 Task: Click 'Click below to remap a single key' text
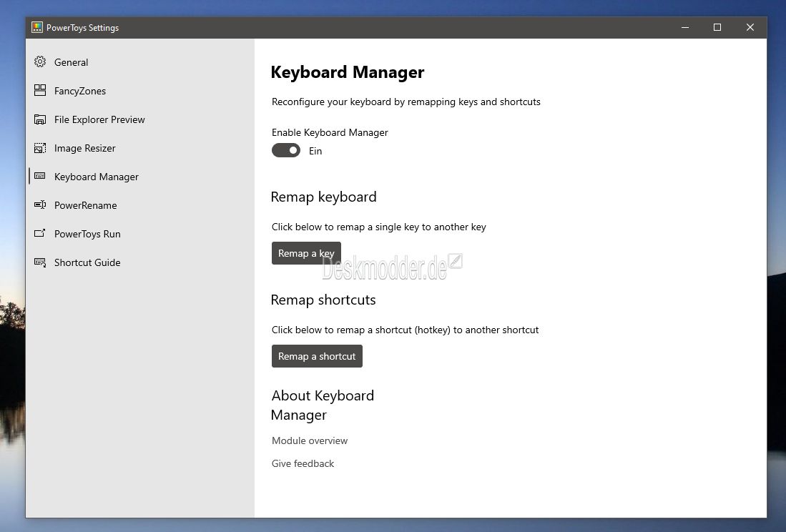click(x=379, y=227)
